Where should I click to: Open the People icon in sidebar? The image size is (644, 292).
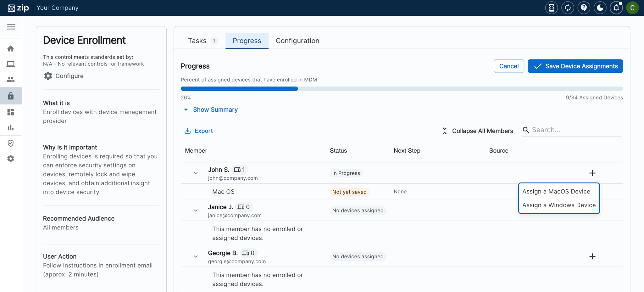pos(11,79)
